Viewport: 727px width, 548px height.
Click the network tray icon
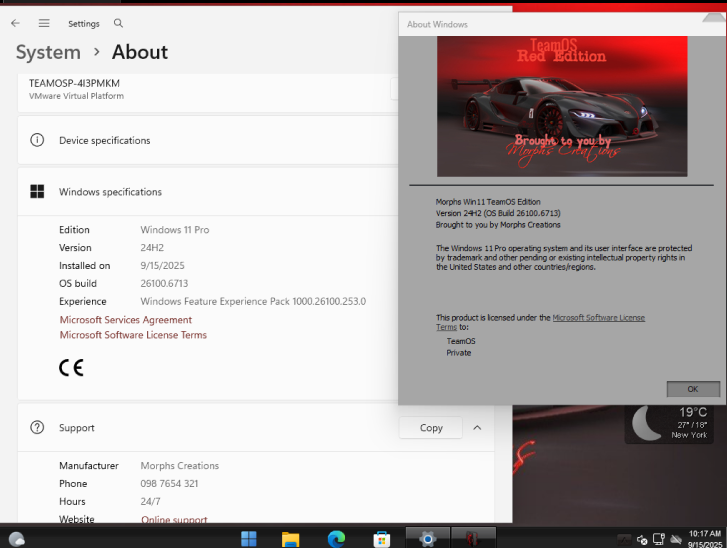(659, 539)
